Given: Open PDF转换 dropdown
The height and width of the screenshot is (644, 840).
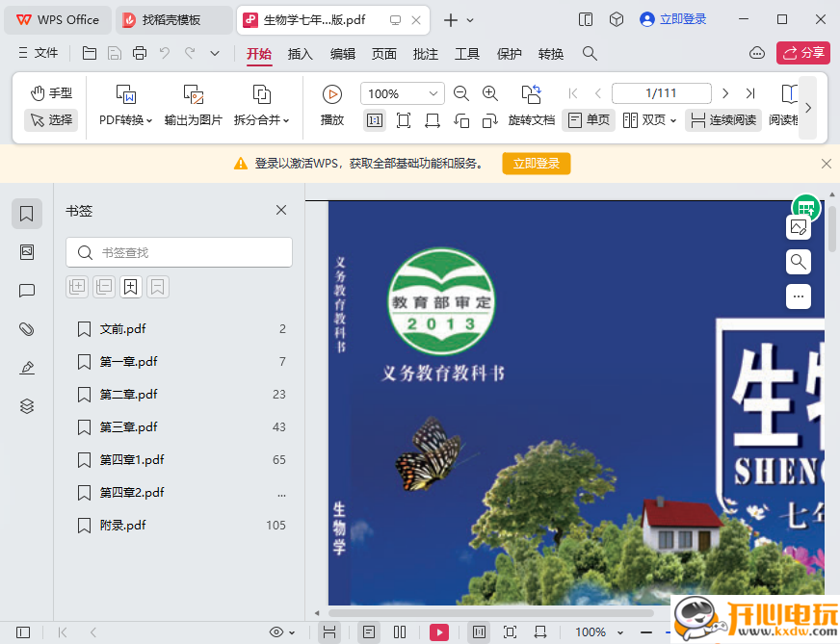Looking at the screenshot, I should [126, 106].
